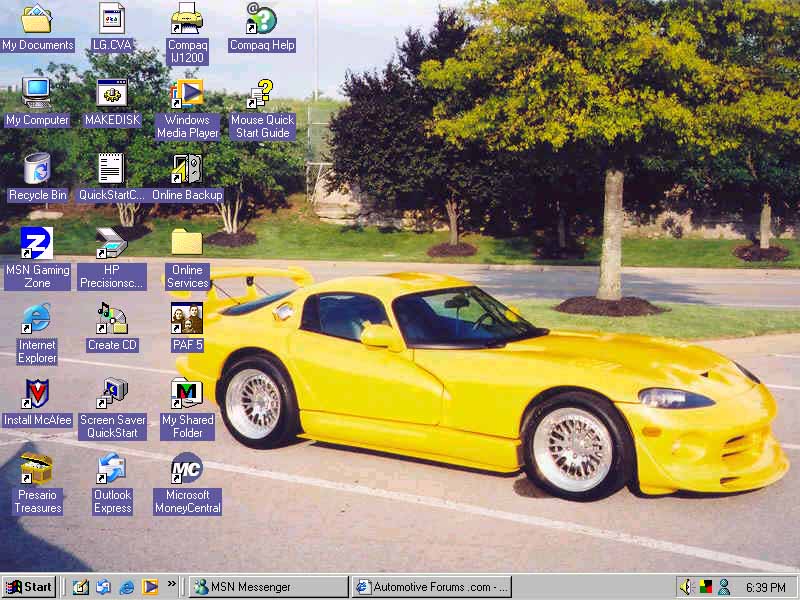This screenshot has height=600, width=800.
Task: Click the Start button
Action: [29, 587]
